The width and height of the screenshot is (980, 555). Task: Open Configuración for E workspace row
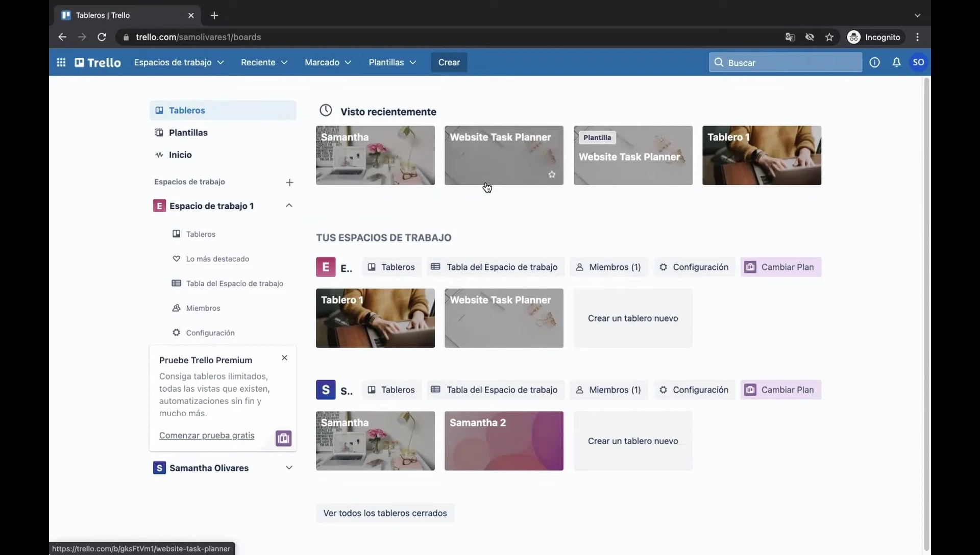(x=694, y=267)
